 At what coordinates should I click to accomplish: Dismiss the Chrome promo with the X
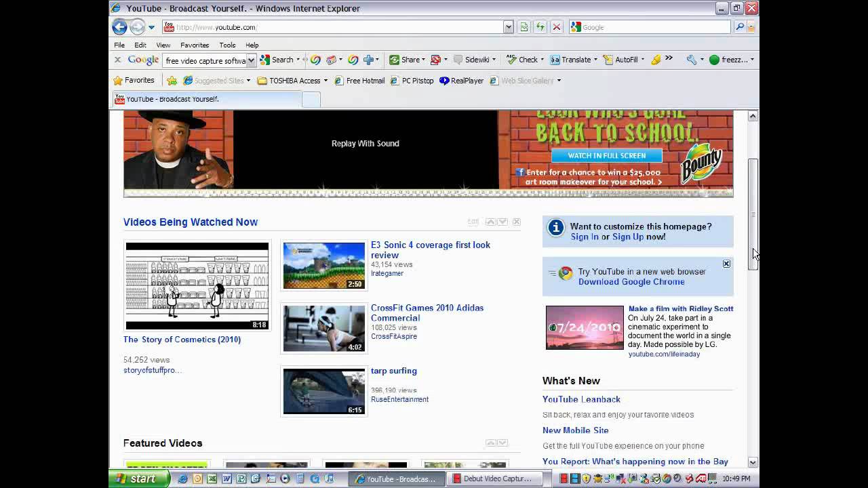click(726, 264)
